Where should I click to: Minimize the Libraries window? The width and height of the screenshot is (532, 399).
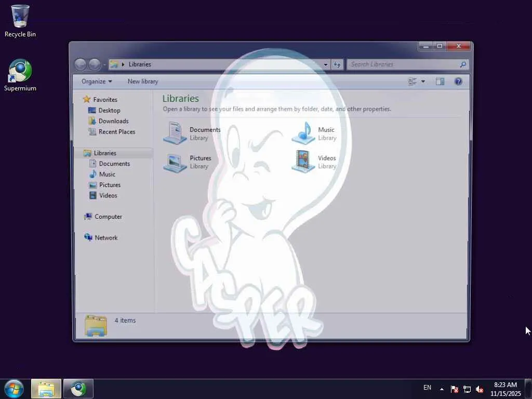pyautogui.click(x=425, y=46)
